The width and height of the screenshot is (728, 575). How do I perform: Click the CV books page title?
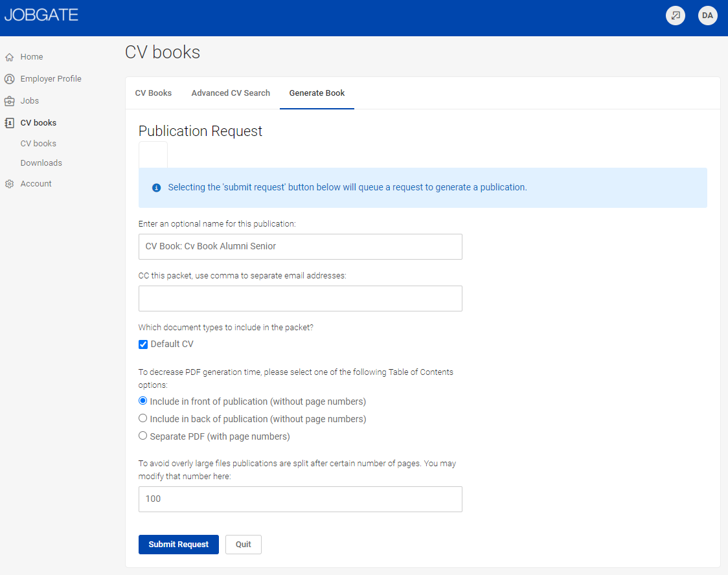163,52
